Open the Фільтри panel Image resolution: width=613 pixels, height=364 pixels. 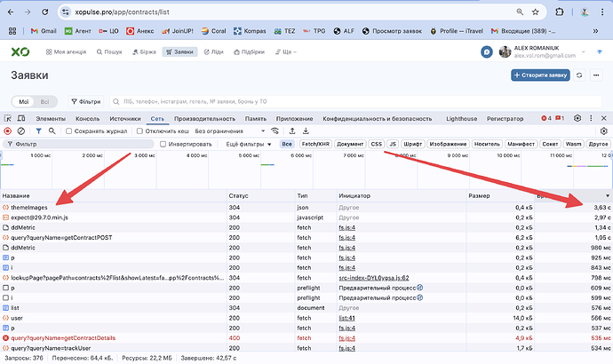85,101
